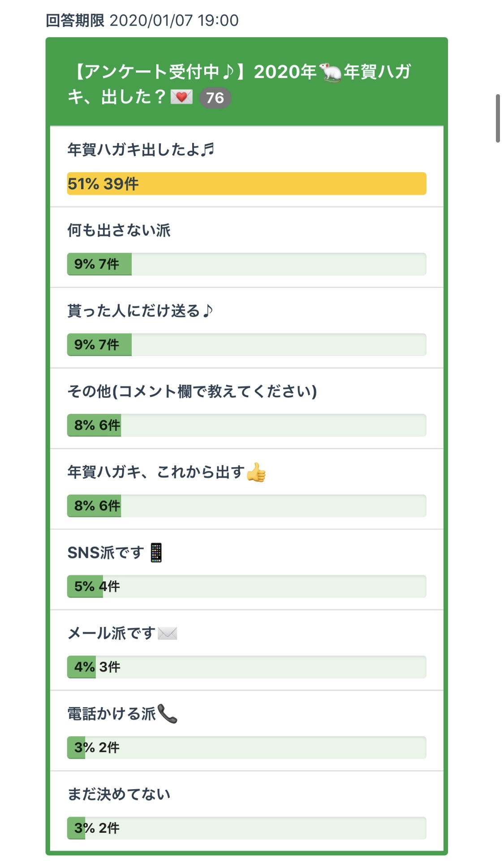Select the 年賀ハガキ出したよ option

coord(140,149)
